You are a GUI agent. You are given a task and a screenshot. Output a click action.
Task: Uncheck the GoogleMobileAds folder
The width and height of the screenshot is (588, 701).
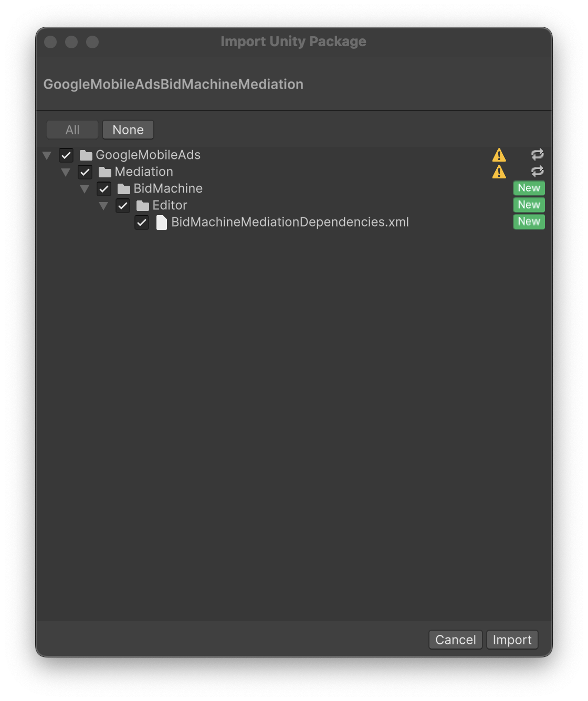[x=66, y=155]
